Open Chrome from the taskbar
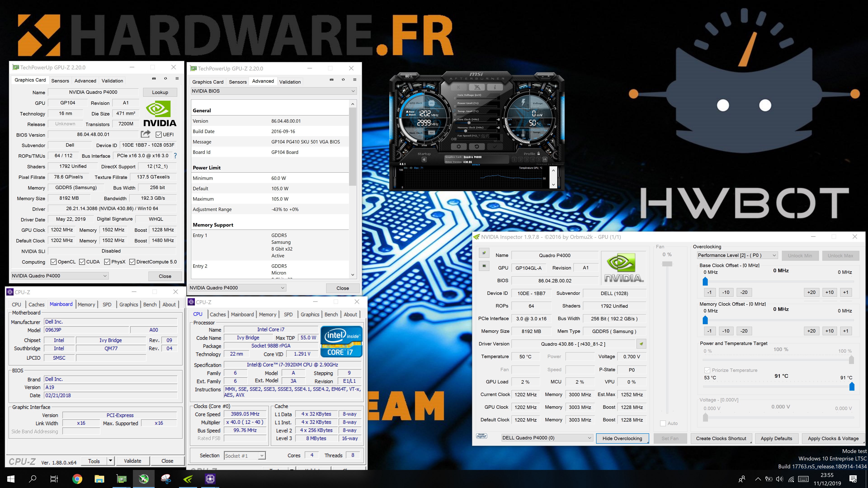 click(77, 479)
